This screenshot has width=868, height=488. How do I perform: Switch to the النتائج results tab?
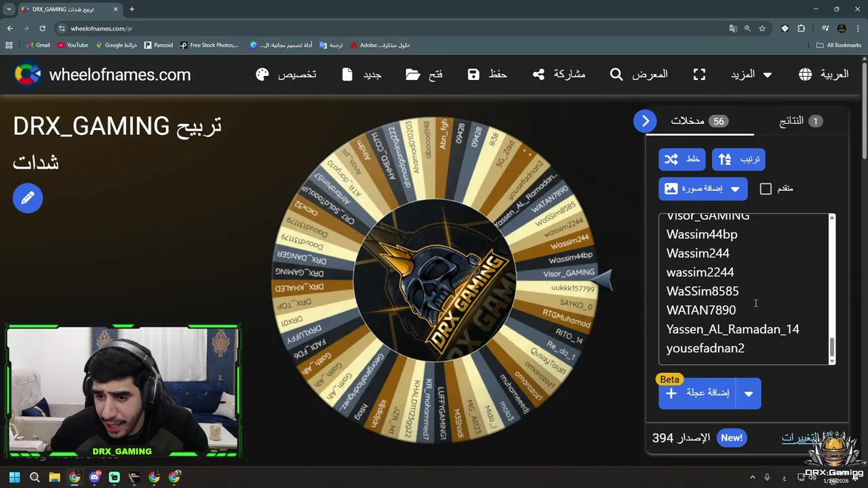800,121
